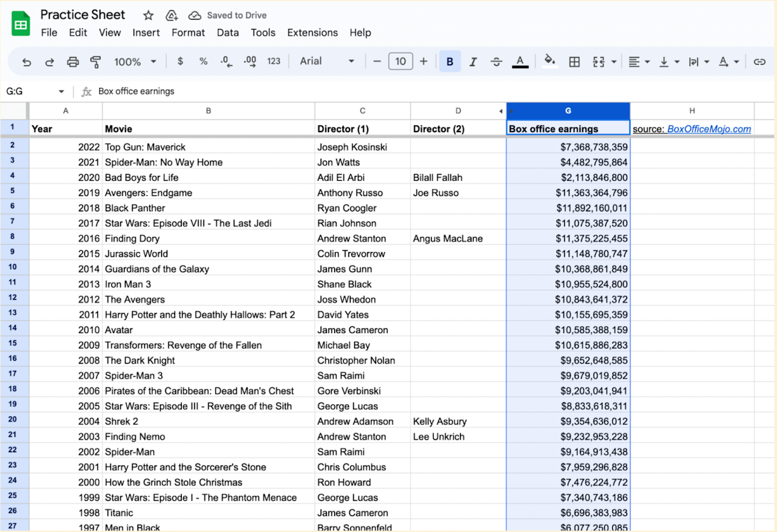Open the text color picker
777x532 pixels.
point(520,62)
